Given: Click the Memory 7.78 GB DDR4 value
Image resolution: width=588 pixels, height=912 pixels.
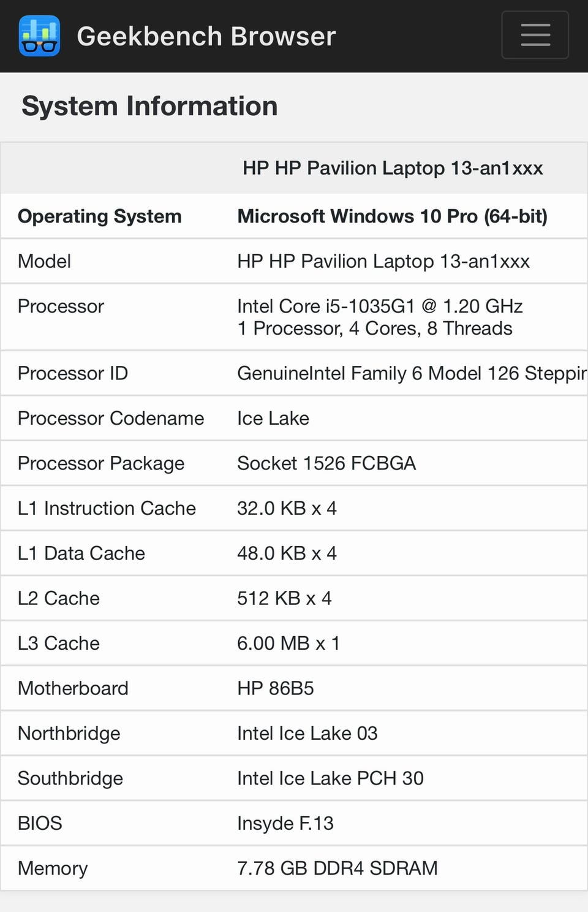Looking at the screenshot, I should [337, 868].
